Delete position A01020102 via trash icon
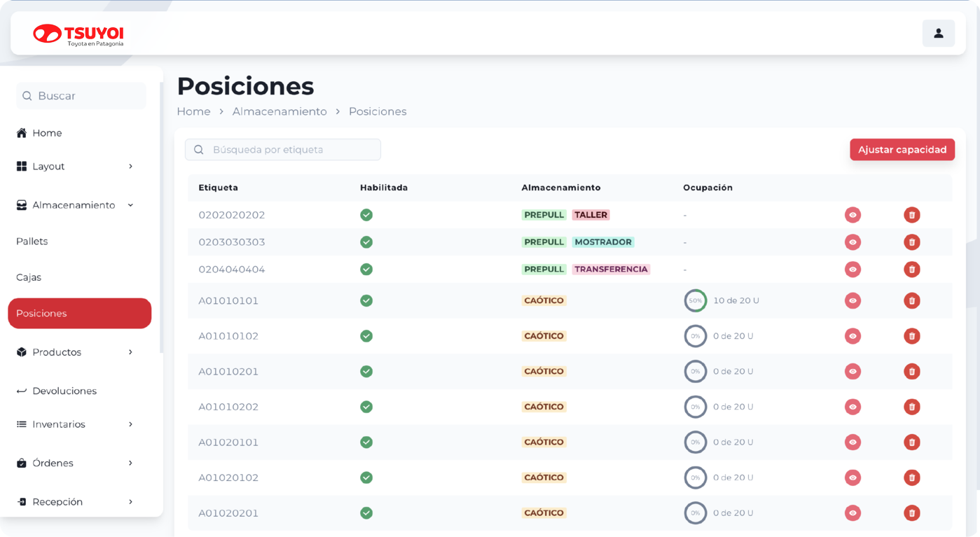This screenshot has height=537, width=980. click(x=911, y=477)
